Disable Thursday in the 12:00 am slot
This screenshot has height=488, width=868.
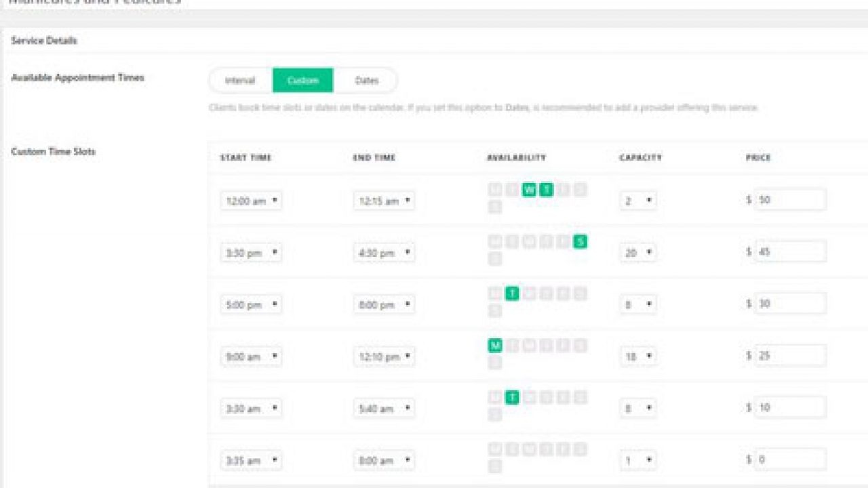pos(546,190)
